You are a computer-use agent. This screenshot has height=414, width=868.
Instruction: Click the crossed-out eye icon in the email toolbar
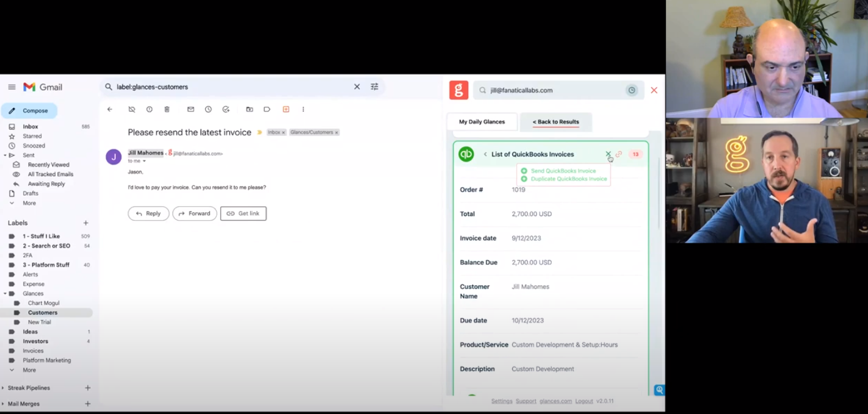point(131,109)
